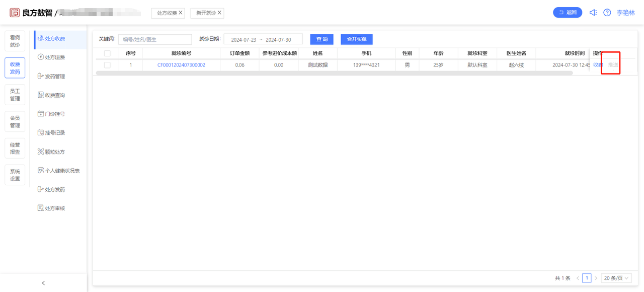Click the doctor name cell 赵六枝
This screenshot has height=292, width=644.
[516, 65]
